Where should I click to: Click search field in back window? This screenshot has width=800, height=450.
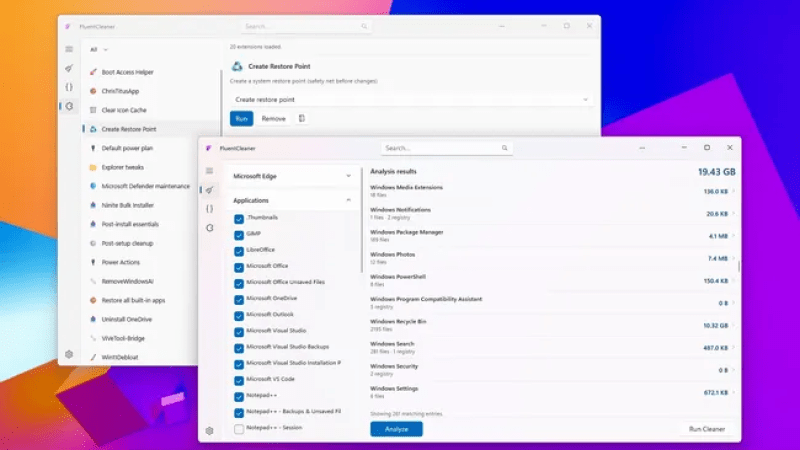point(306,27)
